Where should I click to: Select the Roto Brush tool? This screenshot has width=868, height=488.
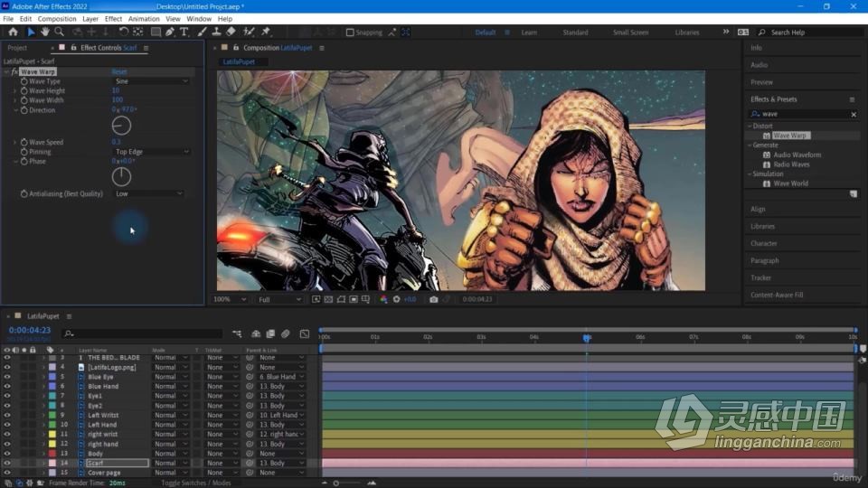click(250, 33)
